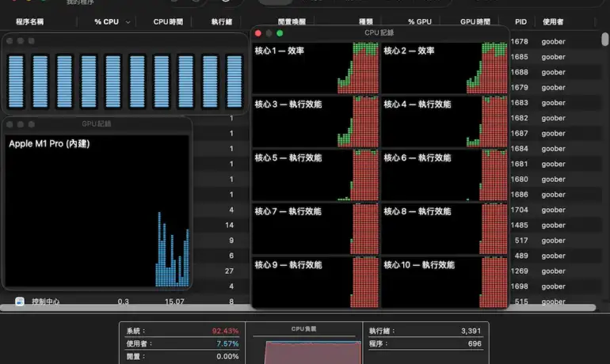Sort by GPU 時間 column header
Image resolution: width=610 pixels, height=364 pixels.
pos(475,21)
